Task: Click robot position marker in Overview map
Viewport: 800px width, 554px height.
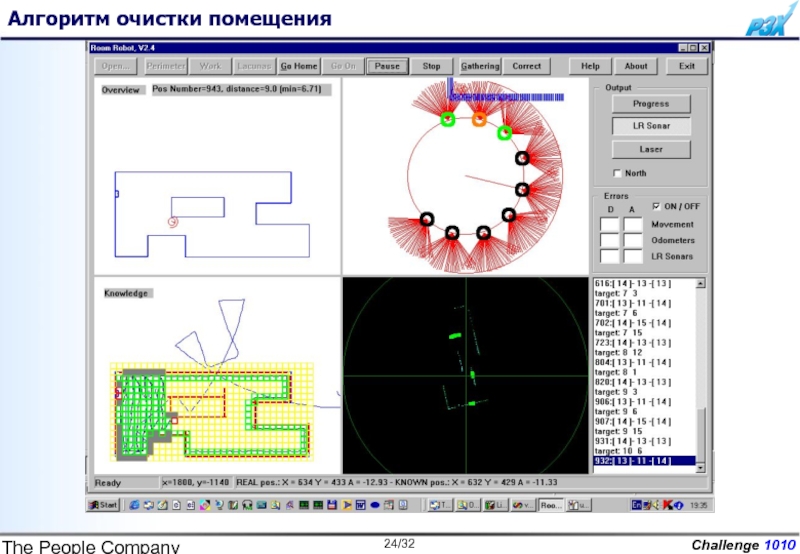Action: pyautogui.click(x=173, y=222)
